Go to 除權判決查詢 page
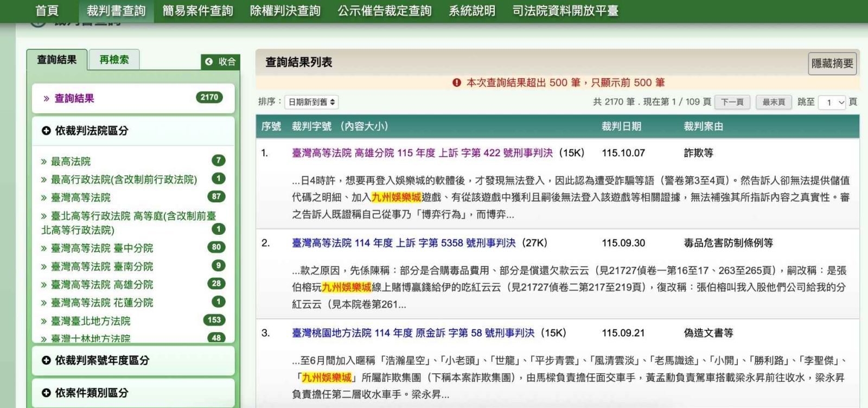The width and height of the screenshot is (868, 408). point(285,11)
